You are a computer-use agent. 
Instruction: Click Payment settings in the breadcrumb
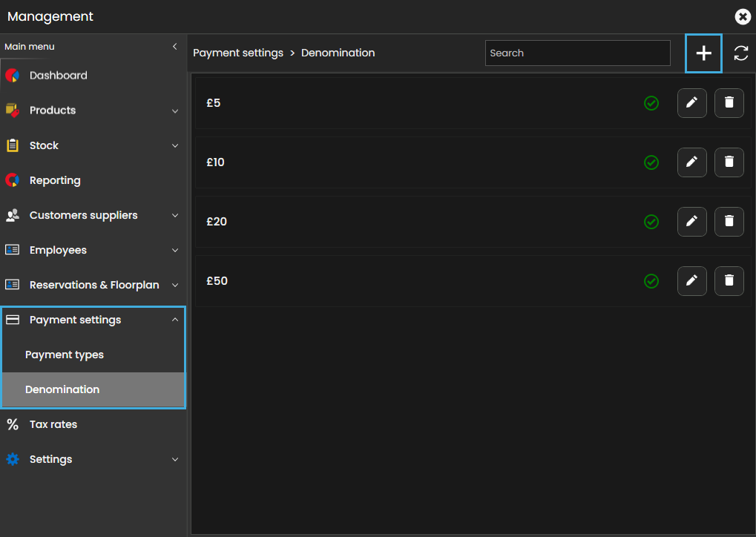[x=238, y=53]
